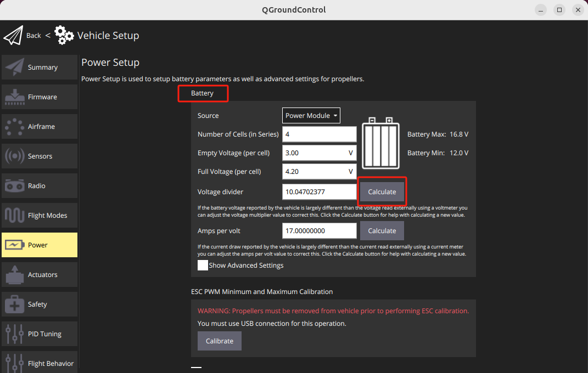Click the Sensors signal icon

click(15, 156)
